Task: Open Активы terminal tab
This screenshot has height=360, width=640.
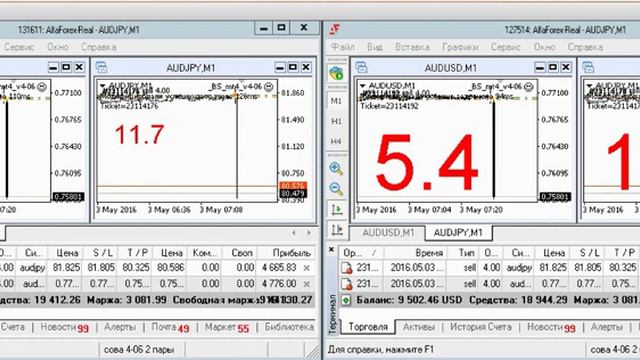Action: tap(418, 327)
